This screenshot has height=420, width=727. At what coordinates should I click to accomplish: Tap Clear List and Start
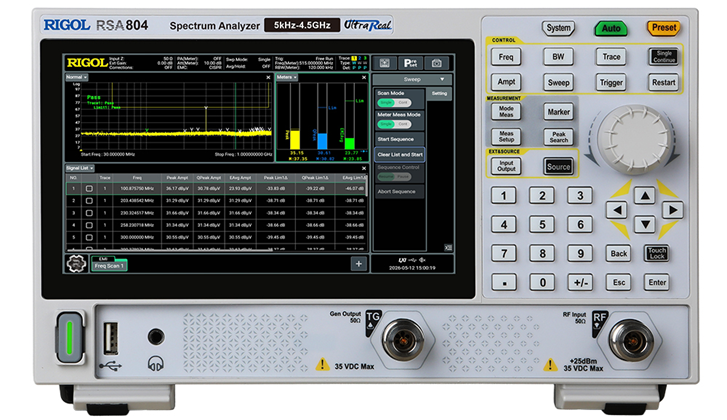399,154
